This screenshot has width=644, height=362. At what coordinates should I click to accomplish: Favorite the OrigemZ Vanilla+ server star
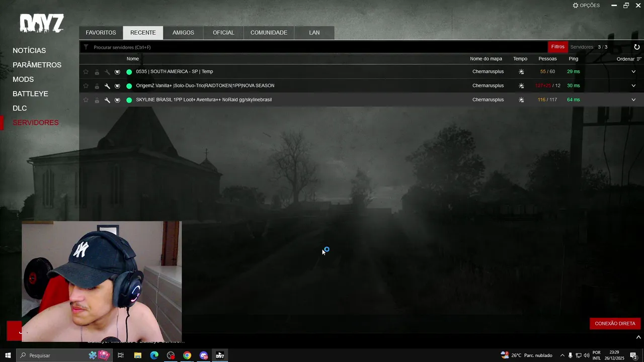86,86
